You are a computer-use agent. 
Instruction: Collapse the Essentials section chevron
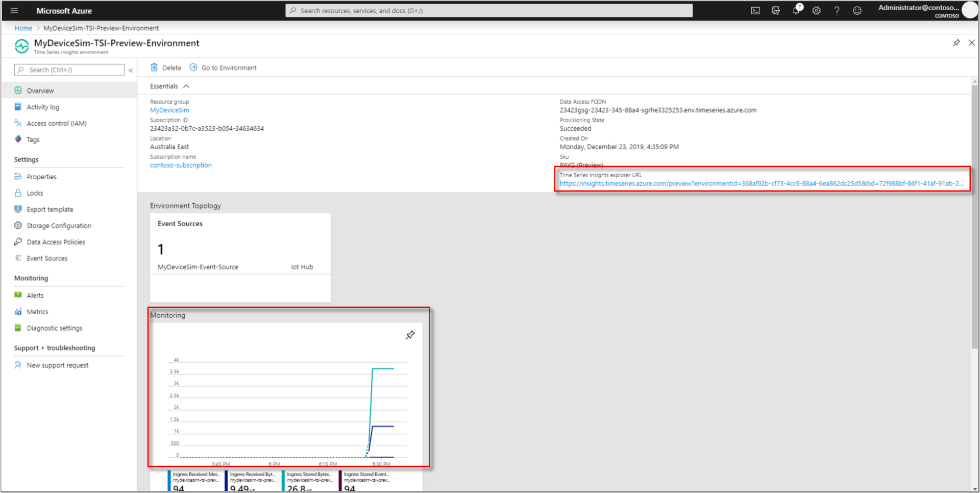pos(186,86)
